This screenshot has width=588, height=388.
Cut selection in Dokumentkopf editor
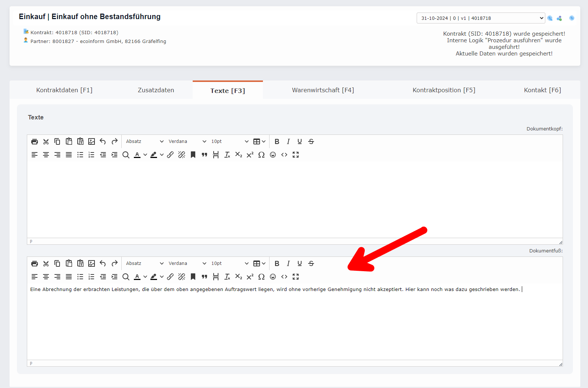46,141
